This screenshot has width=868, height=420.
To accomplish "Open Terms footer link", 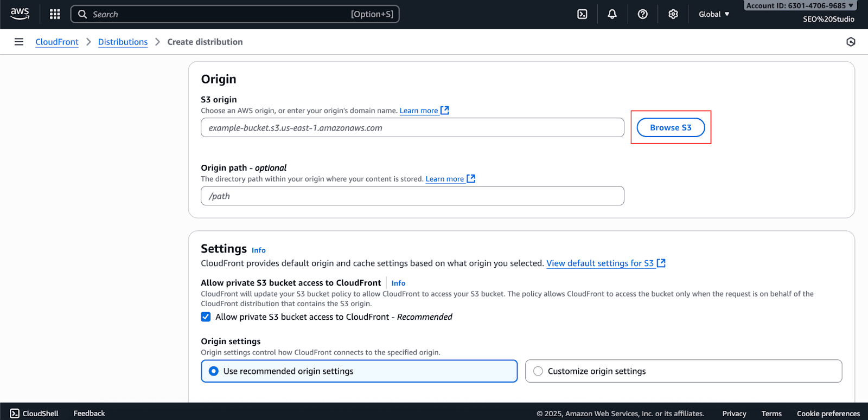I will coord(771,413).
